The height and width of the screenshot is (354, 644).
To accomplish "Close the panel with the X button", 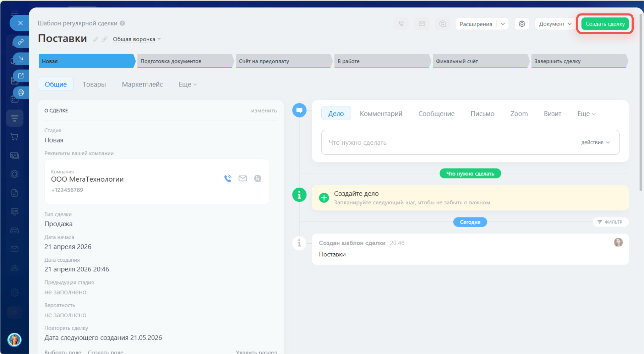I will click(x=20, y=23).
